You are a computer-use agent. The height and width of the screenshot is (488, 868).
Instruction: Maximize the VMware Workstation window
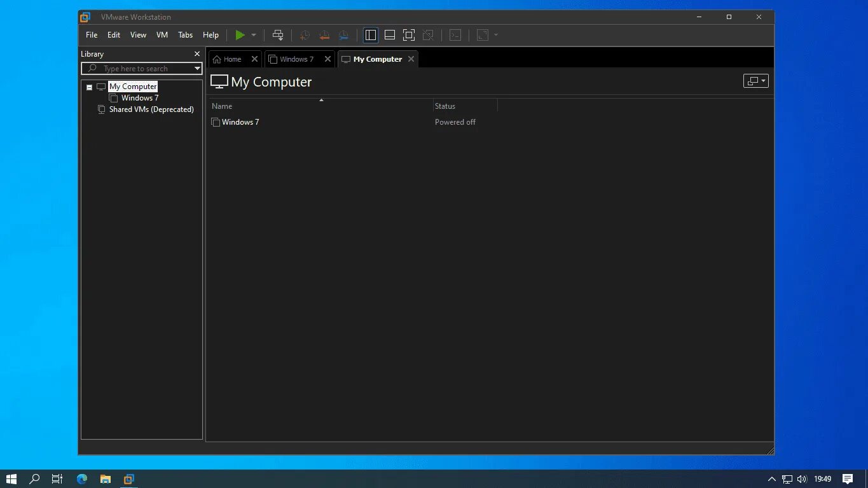point(729,17)
